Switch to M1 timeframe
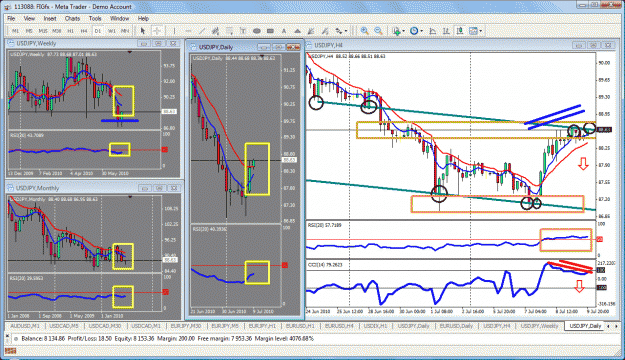 click(x=15, y=31)
